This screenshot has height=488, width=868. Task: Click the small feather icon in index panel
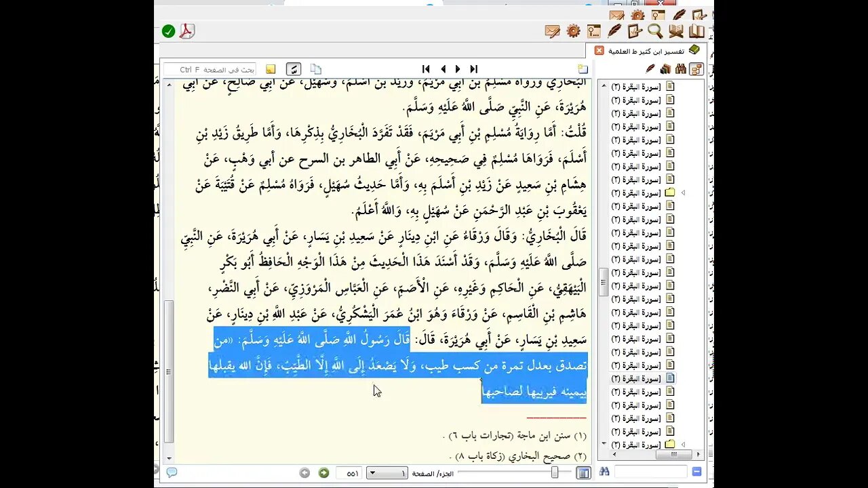pyautogui.click(x=650, y=69)
